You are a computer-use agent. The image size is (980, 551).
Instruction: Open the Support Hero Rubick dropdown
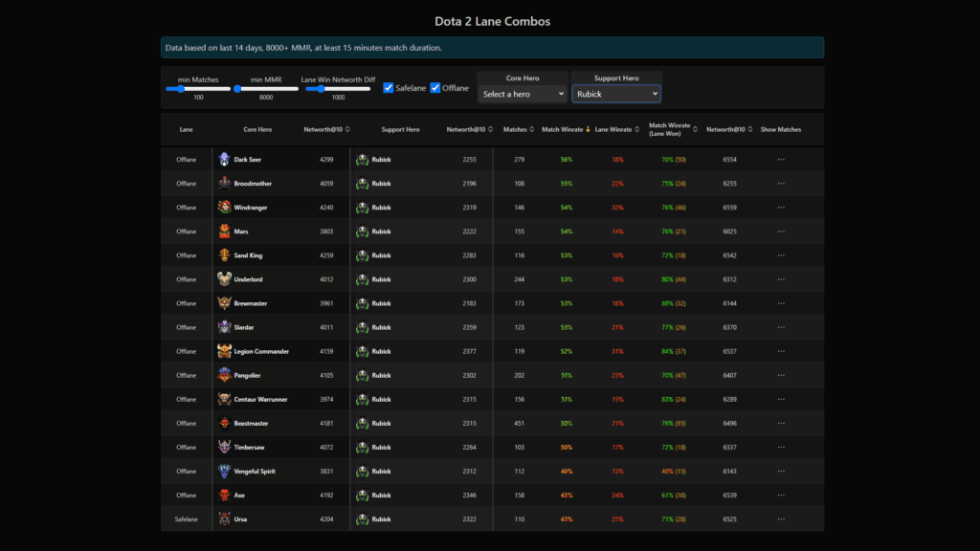pos(616,94)
